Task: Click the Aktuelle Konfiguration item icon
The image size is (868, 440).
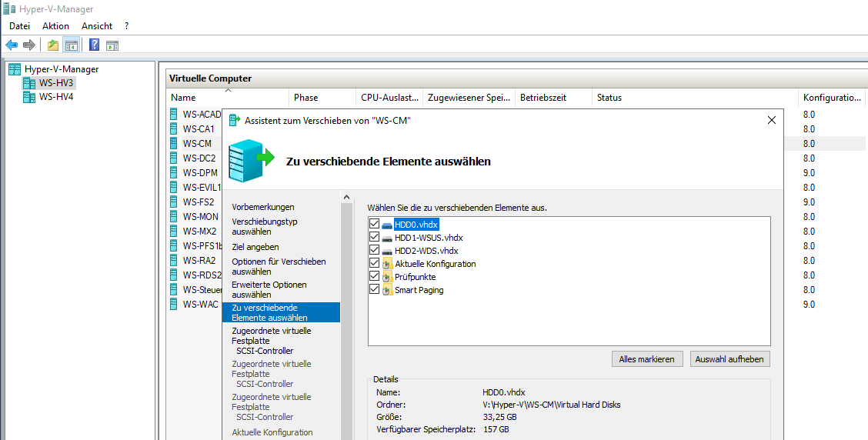Action: 387,264
